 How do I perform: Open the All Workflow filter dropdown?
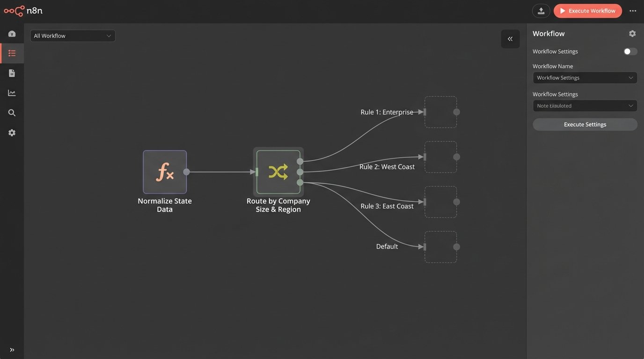tap(73, 35)
